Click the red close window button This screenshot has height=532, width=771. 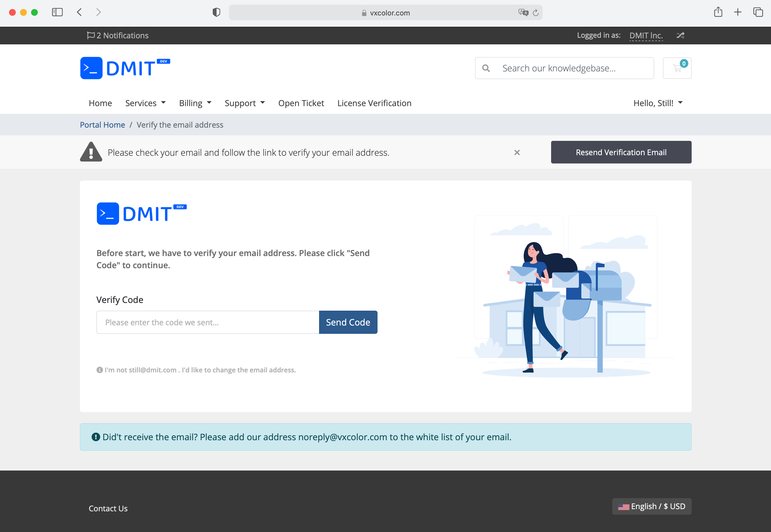(x=12, y=12)
